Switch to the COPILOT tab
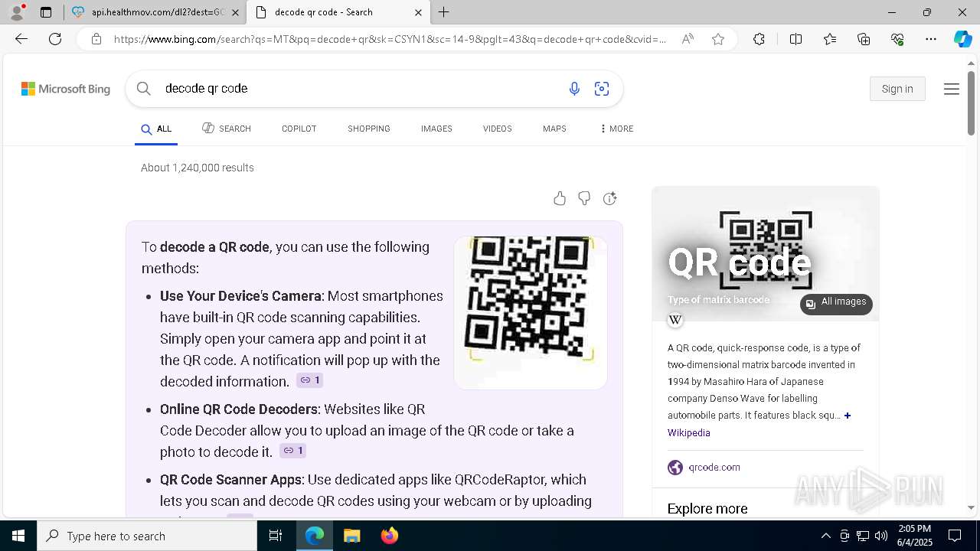This screenshot has width=980, height=551. [x=299, y=129]
